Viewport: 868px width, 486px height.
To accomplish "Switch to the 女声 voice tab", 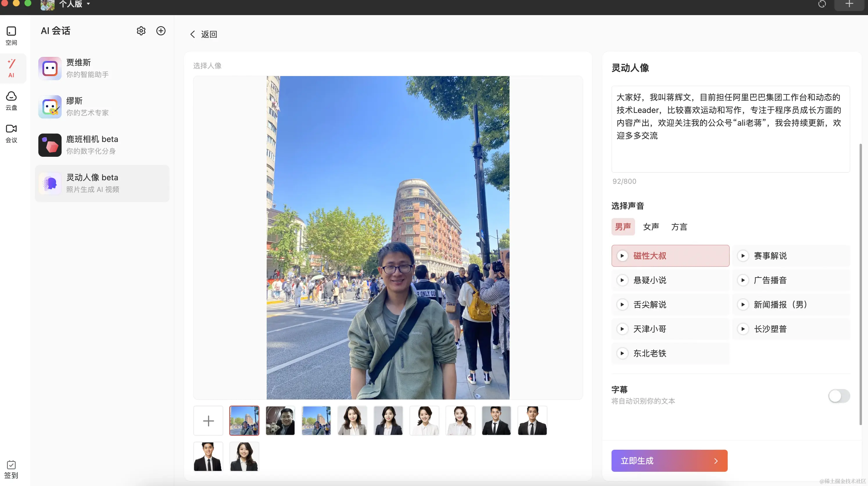I will tap(651, 227).
